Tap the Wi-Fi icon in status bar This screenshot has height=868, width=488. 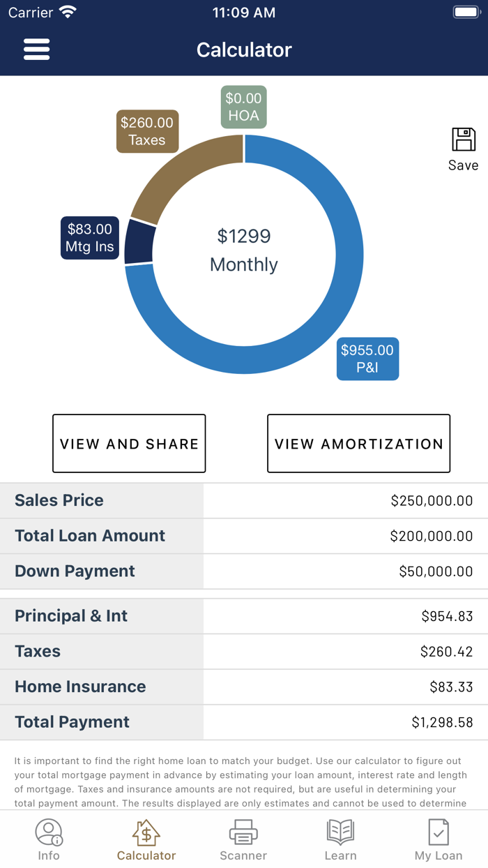click(68, 11)
